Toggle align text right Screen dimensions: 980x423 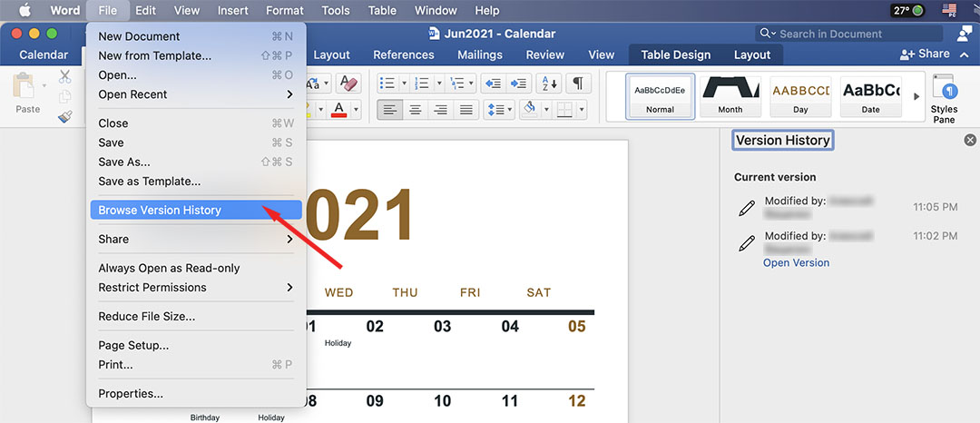441,110
